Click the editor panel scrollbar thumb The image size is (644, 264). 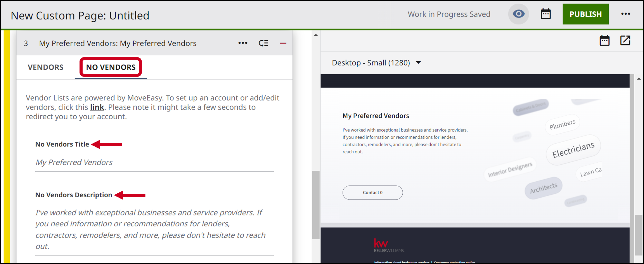[x=316, y=205]
